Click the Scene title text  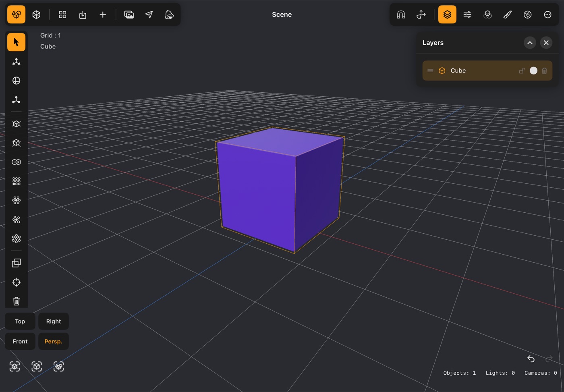click(282, 15)
